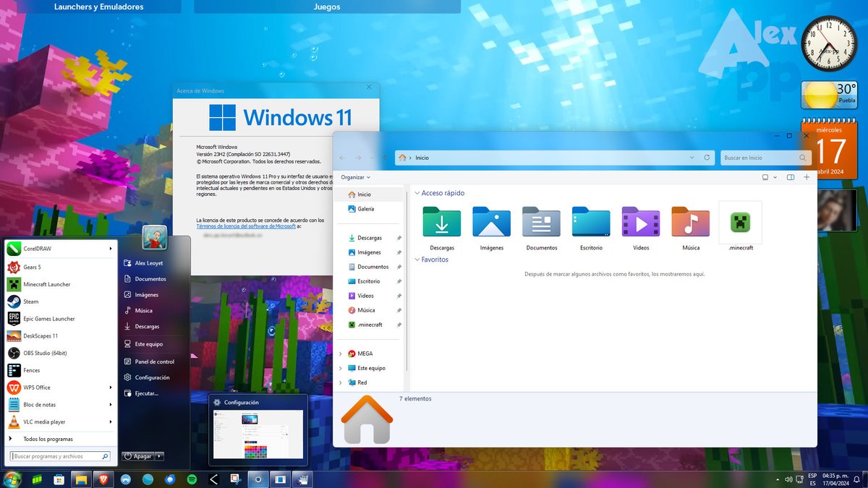Click the Brave browser taskbar icon

(x=104, y=479)
